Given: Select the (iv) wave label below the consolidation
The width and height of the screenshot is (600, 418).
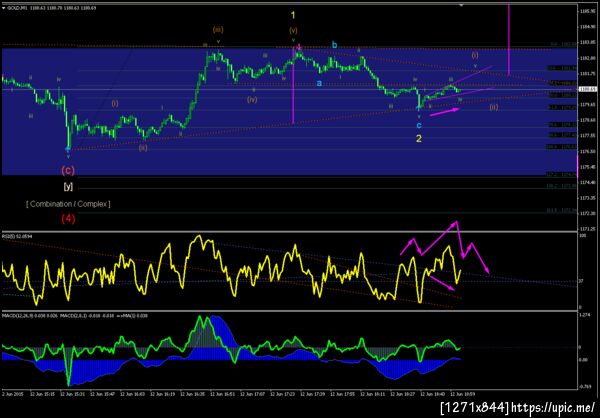Looking at the screenshot, I should click(x=252, y=100).
